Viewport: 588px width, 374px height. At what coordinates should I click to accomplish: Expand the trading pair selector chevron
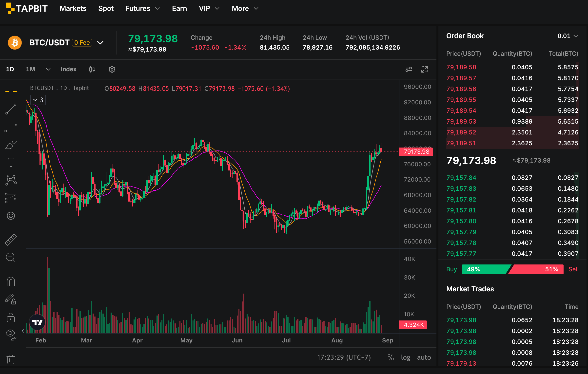coord(100,43)
